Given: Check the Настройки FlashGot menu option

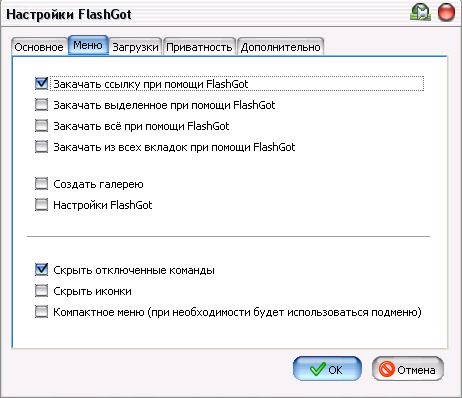Looking at the screenshot, I should (x=41, y=205).
